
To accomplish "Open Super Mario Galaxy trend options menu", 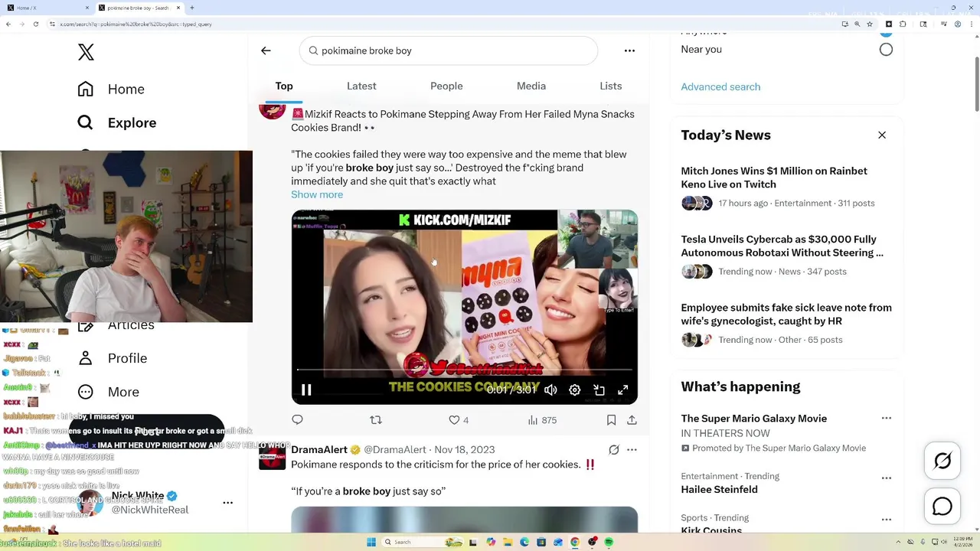I will point(886,419).
